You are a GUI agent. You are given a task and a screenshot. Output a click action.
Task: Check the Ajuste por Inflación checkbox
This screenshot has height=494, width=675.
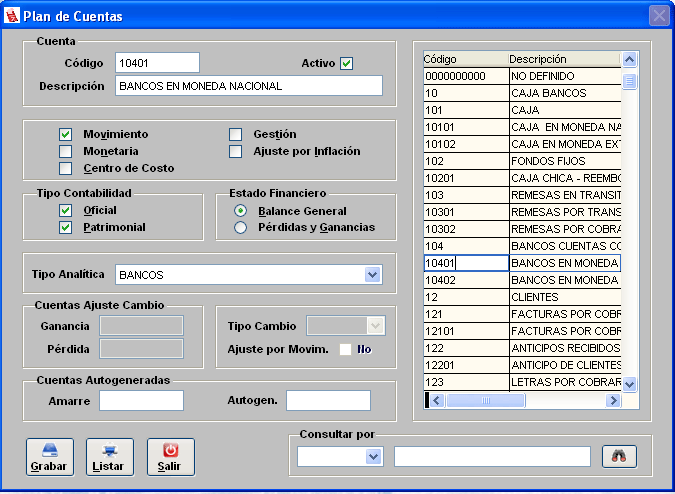tap(235, 151)
